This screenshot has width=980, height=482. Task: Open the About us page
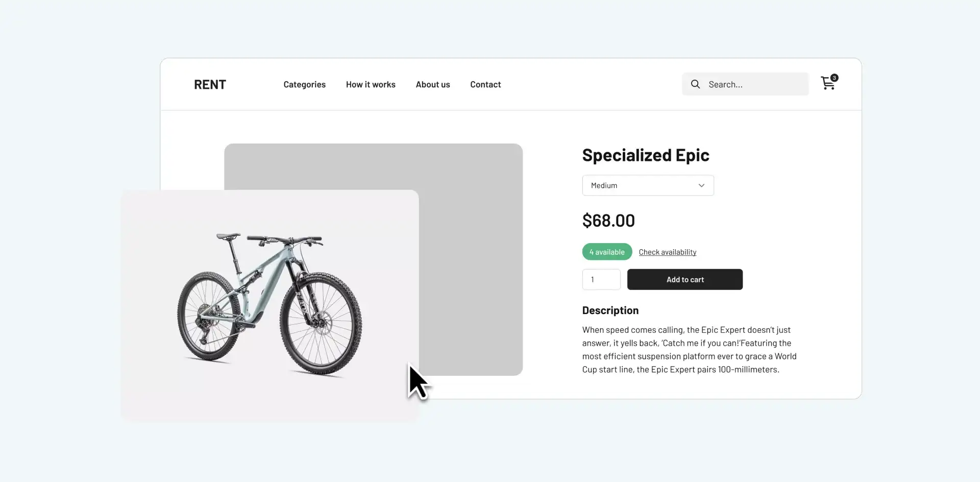tap(432, 84)
